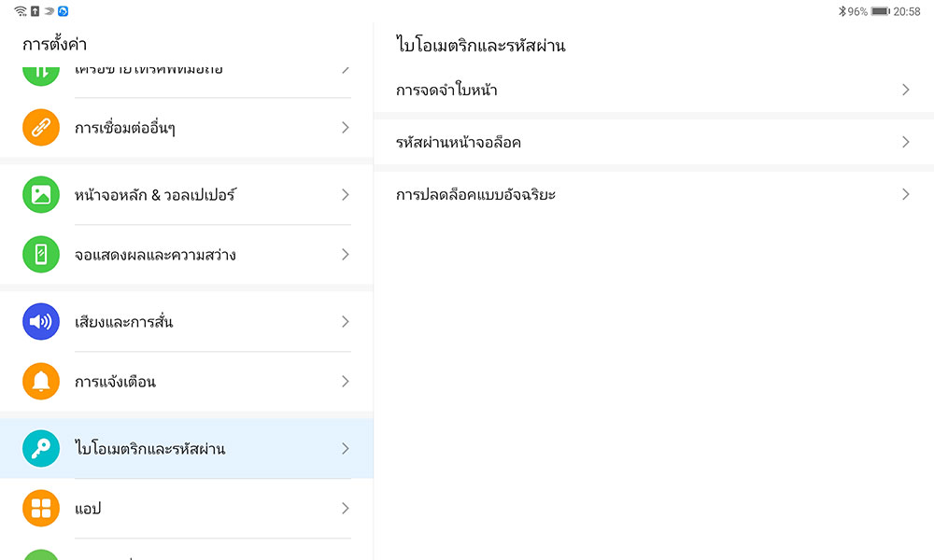Select the เสียงและการสั่น menu label
This screenshot has width=934, height=560.
(x=123, y=322)
